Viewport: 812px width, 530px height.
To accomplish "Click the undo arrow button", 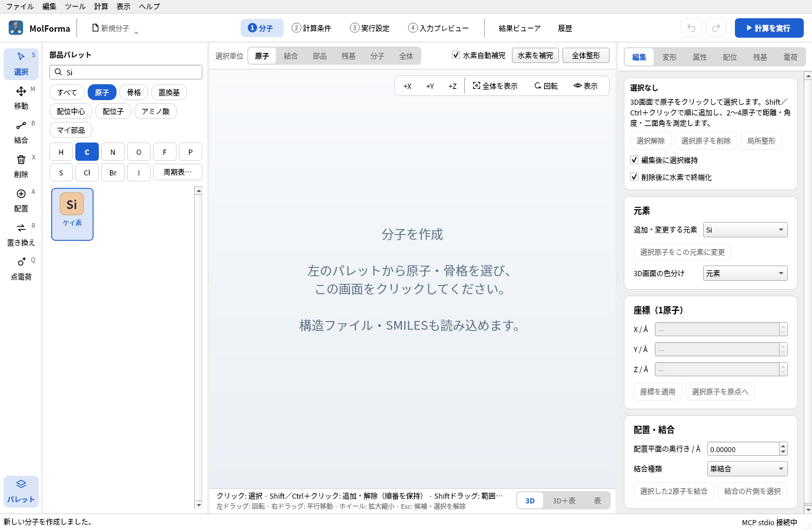I will [691, 28].
